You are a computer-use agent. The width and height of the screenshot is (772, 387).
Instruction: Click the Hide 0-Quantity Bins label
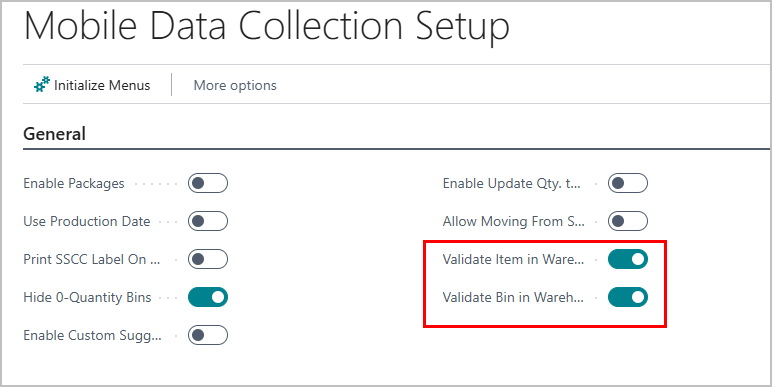[x=87, y=297]
